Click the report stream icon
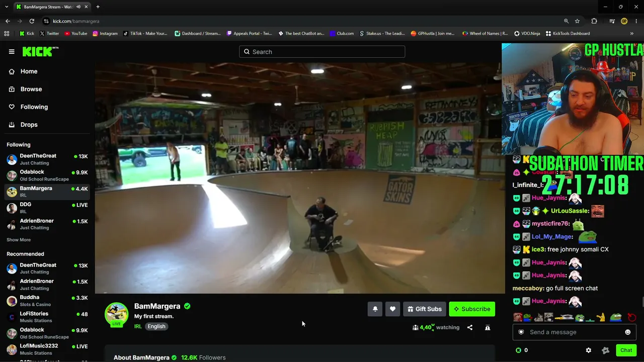The height and width of the screenshot is (362, 644). point(488,327)
